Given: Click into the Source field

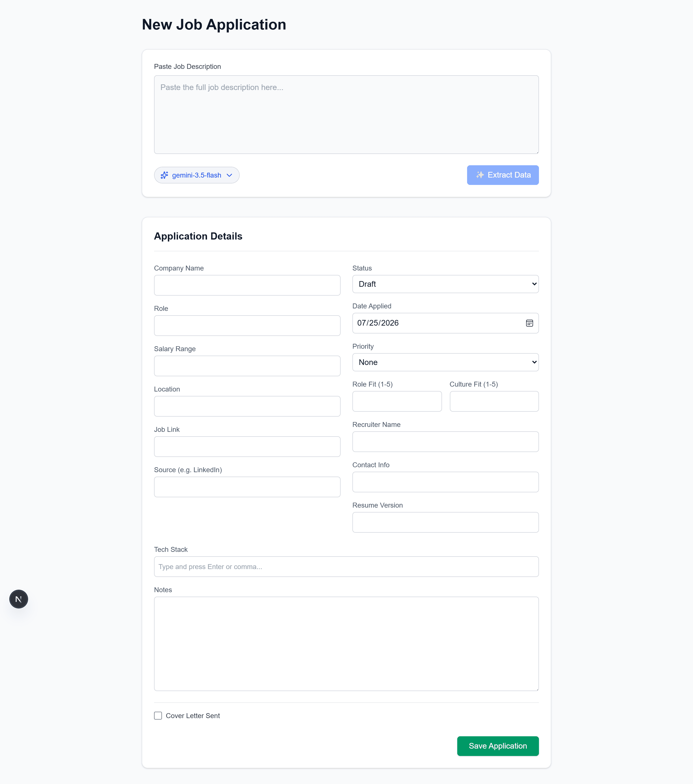Looking at the screenshot, I should point(247,487).
